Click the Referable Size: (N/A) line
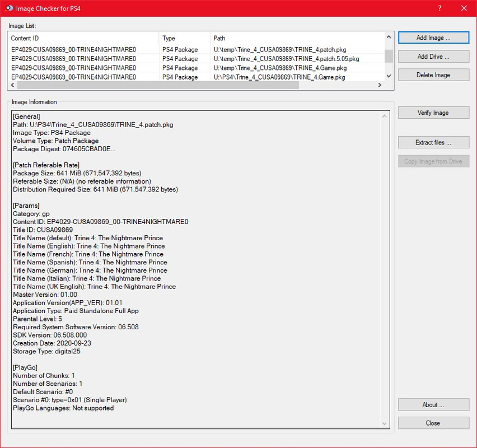 click(x=82, y=181)
